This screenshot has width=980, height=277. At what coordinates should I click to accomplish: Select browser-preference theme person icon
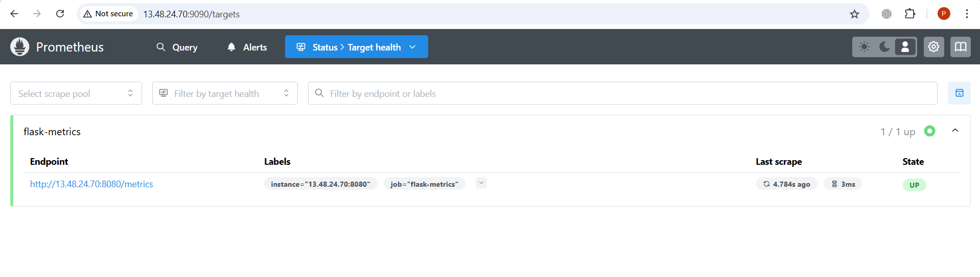(905, 47)
